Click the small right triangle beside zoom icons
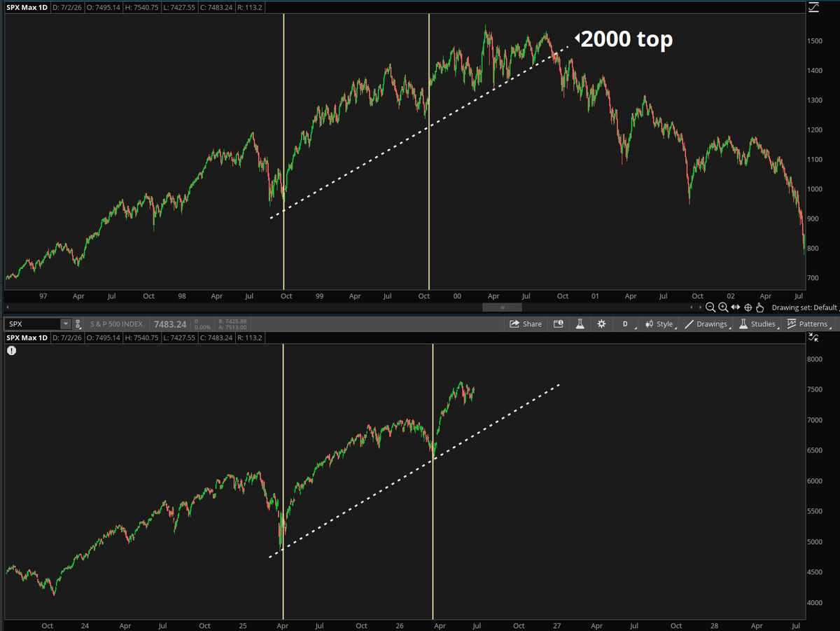This screenshot has width=840, height=631. 700,307
